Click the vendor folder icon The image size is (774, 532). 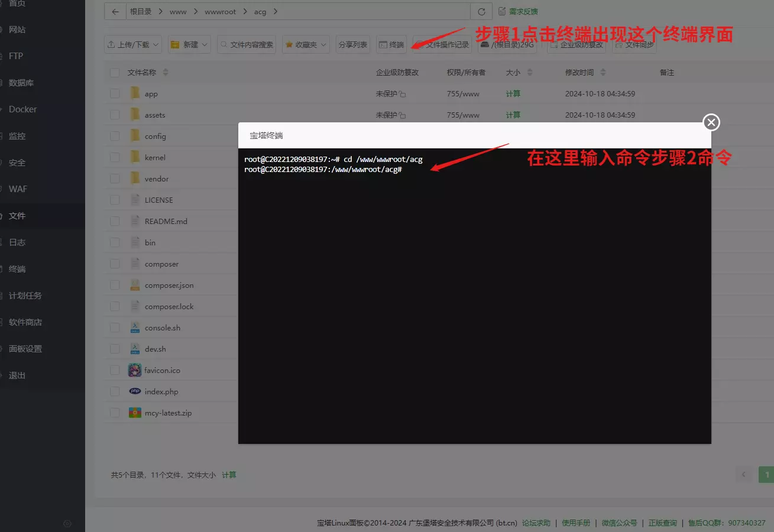click(x=135, y=179)
